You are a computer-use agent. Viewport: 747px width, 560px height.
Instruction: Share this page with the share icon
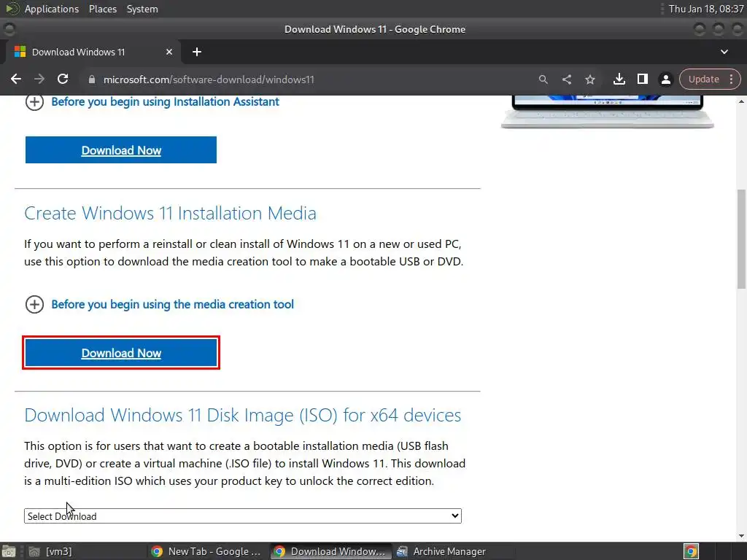pos(566,79)
